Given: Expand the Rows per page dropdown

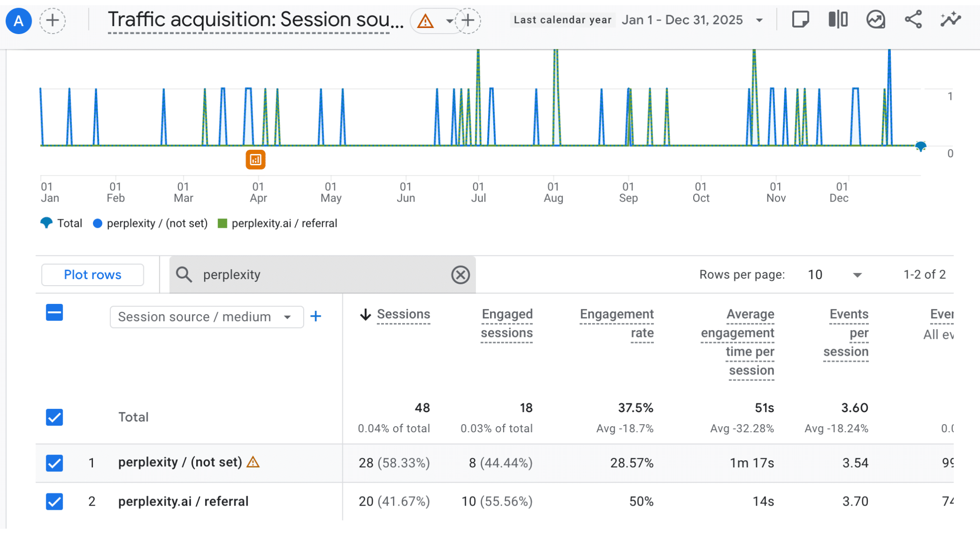Looking at the screenshot, I should pos(857,275).
